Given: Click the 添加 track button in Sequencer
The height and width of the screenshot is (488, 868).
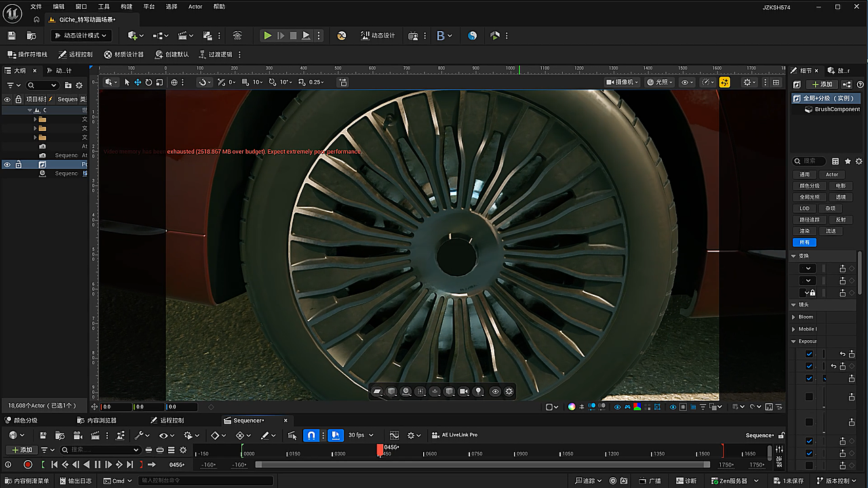Looking at the screenshot, I should 21,449.
